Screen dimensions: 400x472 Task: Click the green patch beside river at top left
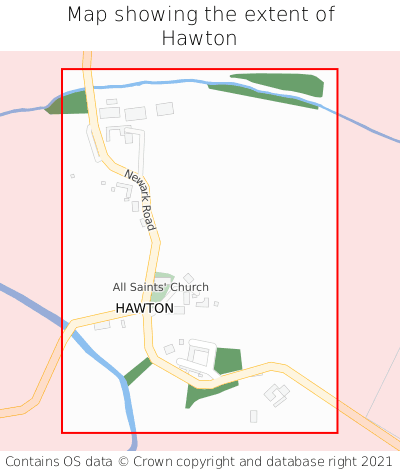point(68,104)
